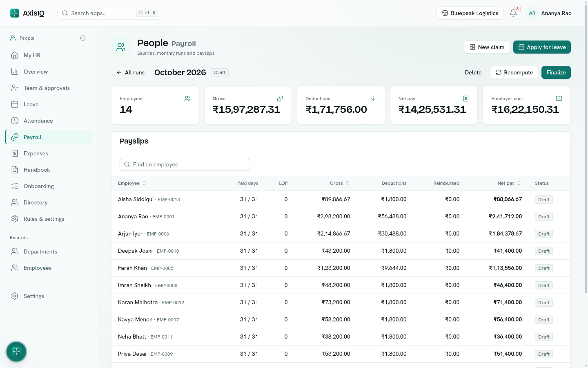Open Expenses section
The height and width of the screenshot is (368, 588).
(x=49, y=153)
